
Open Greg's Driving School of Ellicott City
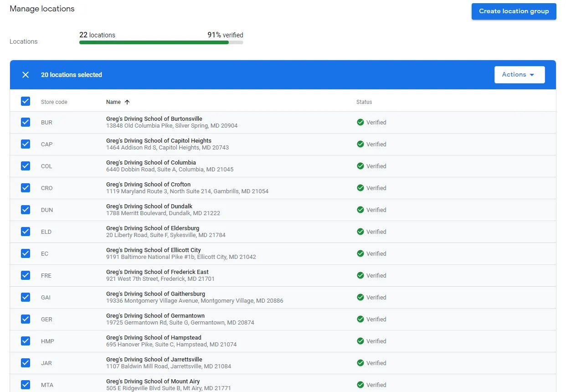[153, 250]
